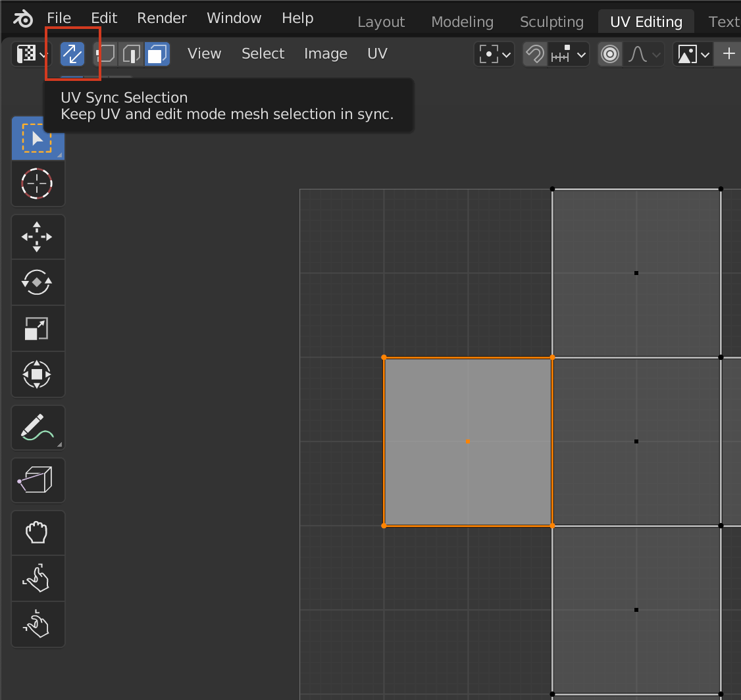This screenshot has width=741, height=700.
Task: Choose the Rip Region tool
Action: [x=38, y=480]
